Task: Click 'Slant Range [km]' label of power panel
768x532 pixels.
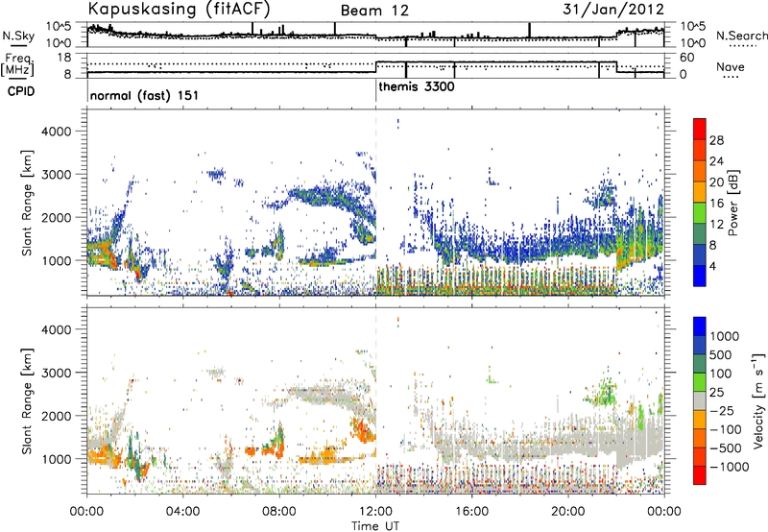Action: click(28, 203)
